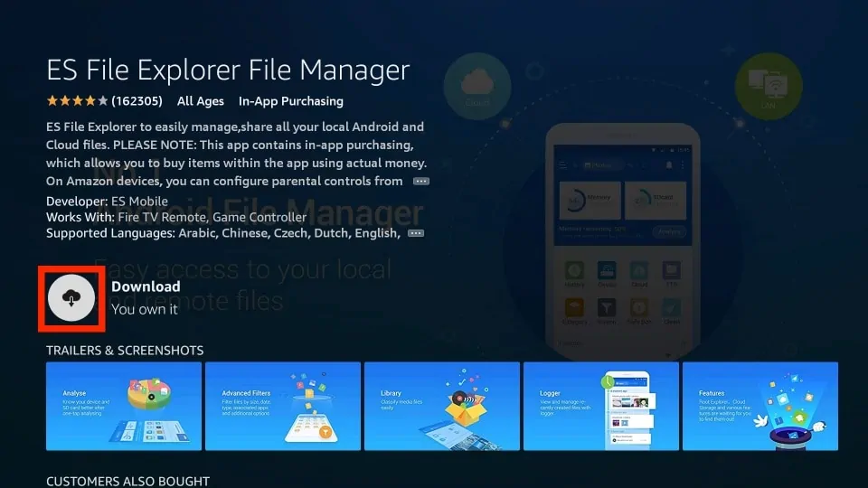The width and height of the screenshot is (868, 488).
Task: Open the Logger screenshot thumbnail
Action: click(601, 406)
